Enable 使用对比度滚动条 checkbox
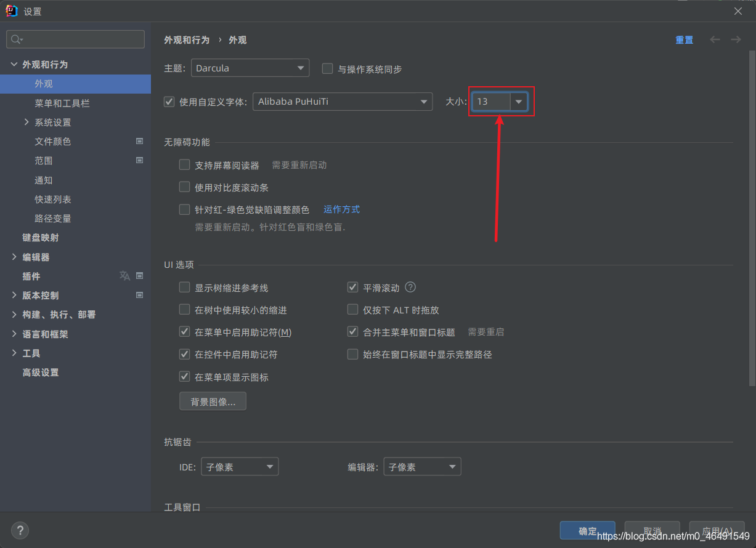 point(184,187)
